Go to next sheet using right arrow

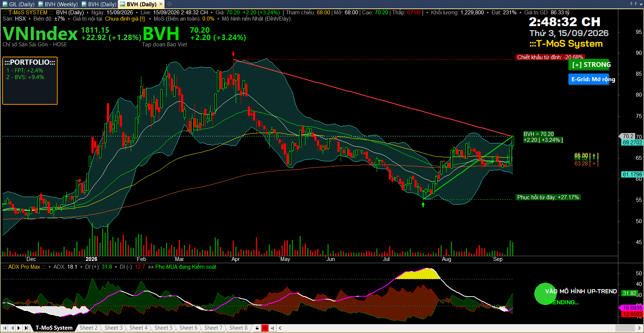tap(19, 328)
